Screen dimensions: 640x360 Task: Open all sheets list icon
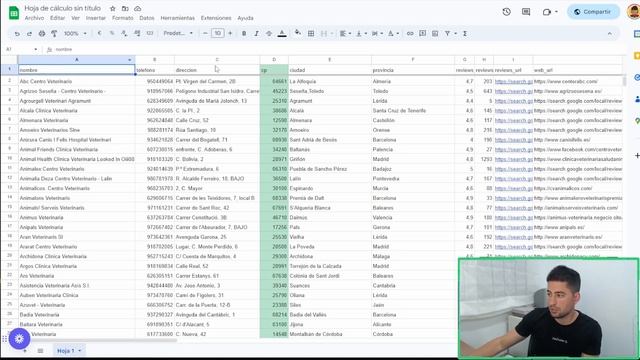point(40,351)
